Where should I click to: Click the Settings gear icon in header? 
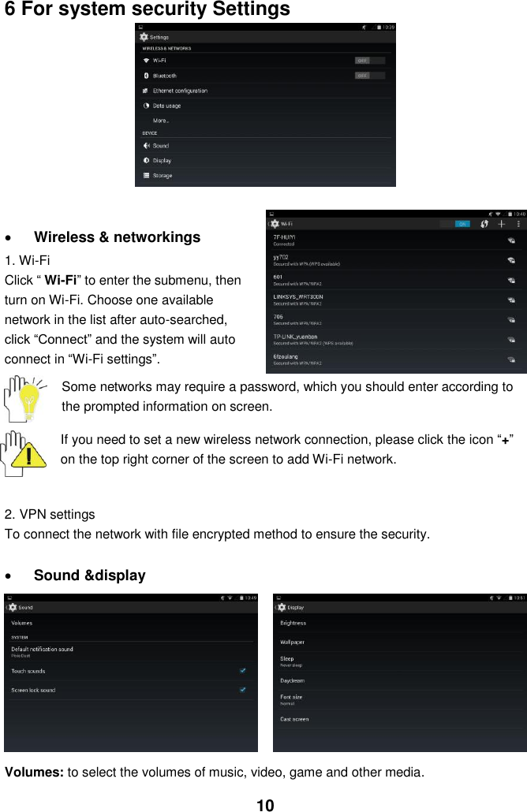(144, 37)
